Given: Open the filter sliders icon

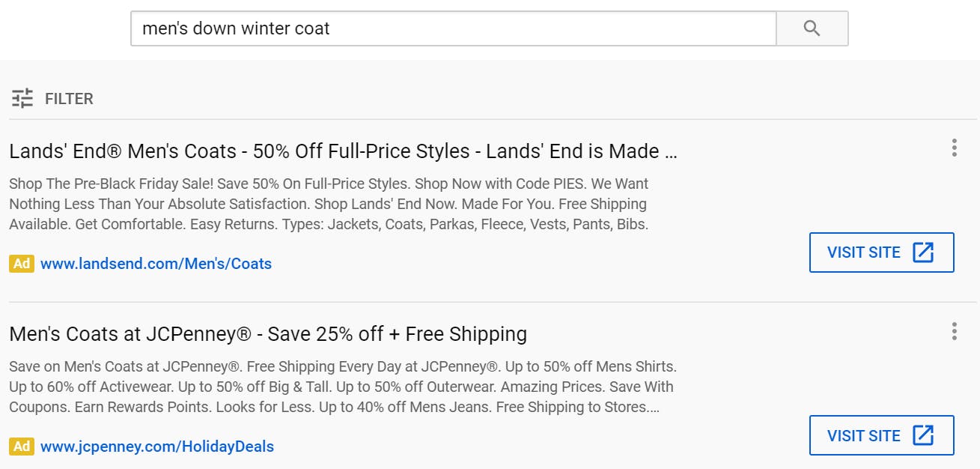Looking at the screenshot, I should tap(22, 98).
